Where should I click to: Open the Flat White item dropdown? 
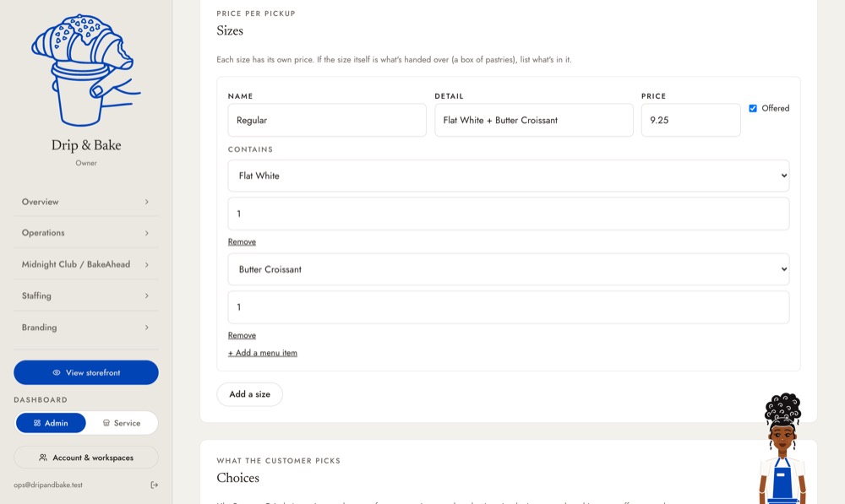pyautogui.click(x=508, y=176)
